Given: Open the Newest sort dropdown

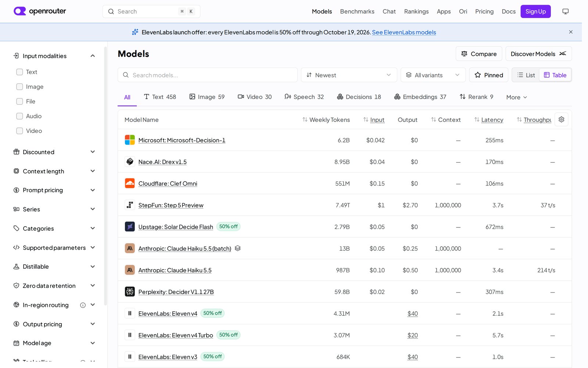Looking at the screenshot, I should (x=349, y=75).
